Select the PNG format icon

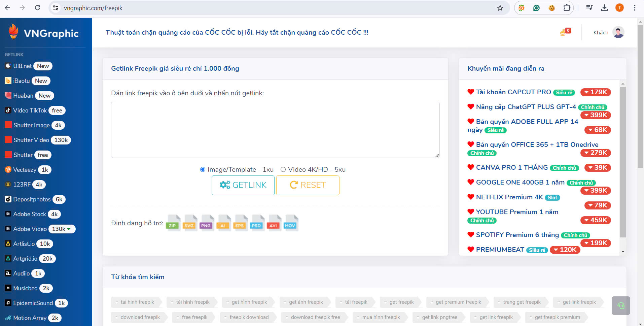[206, 223]
